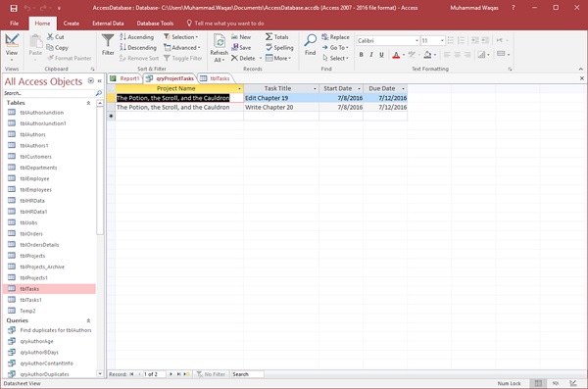
Task: Switch to the tblTasks document tab
Action: pyautogui.click(x=216, y=78)
